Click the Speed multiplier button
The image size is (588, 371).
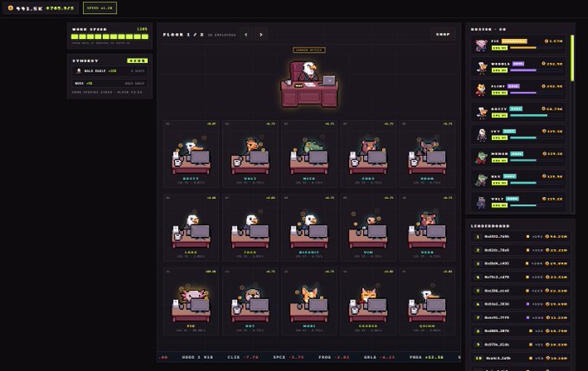click(99, 8)
